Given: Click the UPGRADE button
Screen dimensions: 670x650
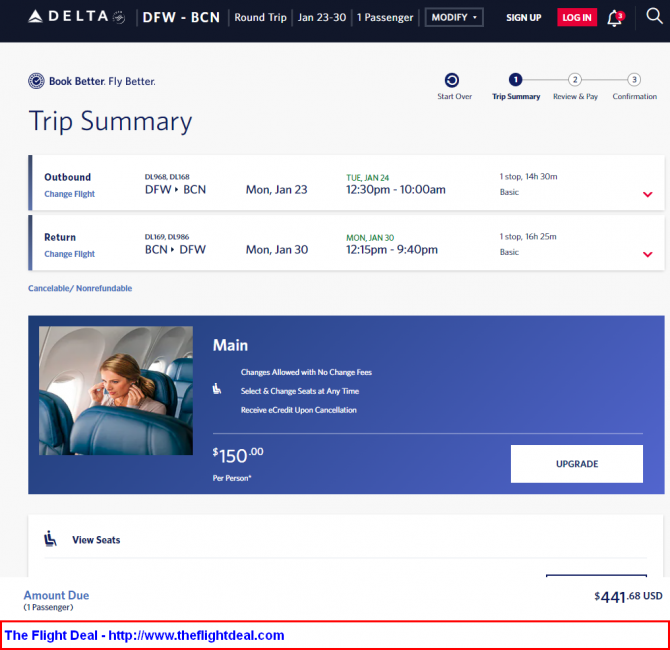Looking at the screenshot, I should click(576, 464).
